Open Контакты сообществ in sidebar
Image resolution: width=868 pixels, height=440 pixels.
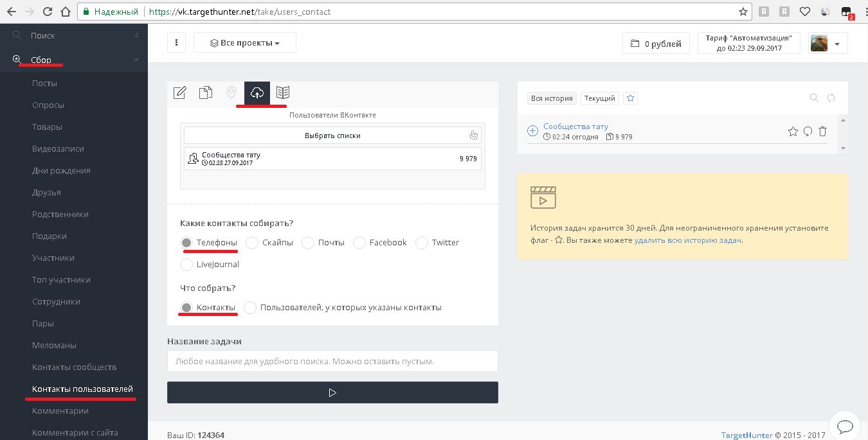click(x=74, y=367)
